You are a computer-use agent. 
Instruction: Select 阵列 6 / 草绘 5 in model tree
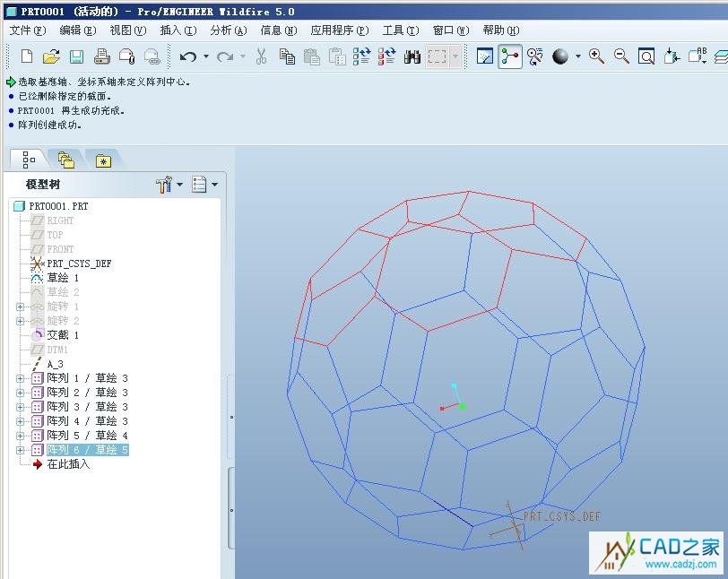tap(87, 450)
